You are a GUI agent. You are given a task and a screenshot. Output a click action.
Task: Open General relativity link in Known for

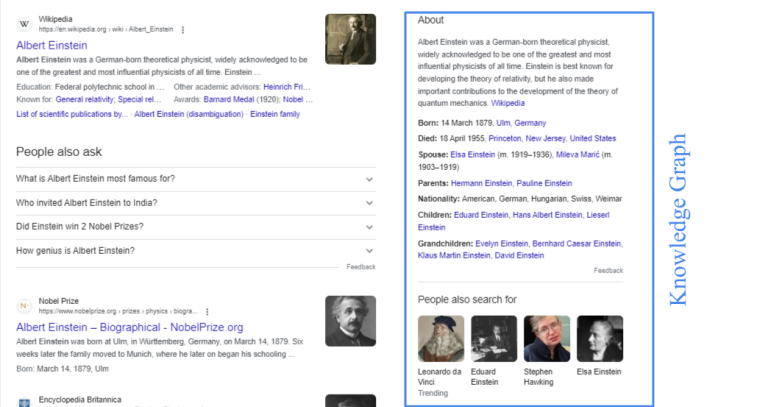tap(85, 99)
